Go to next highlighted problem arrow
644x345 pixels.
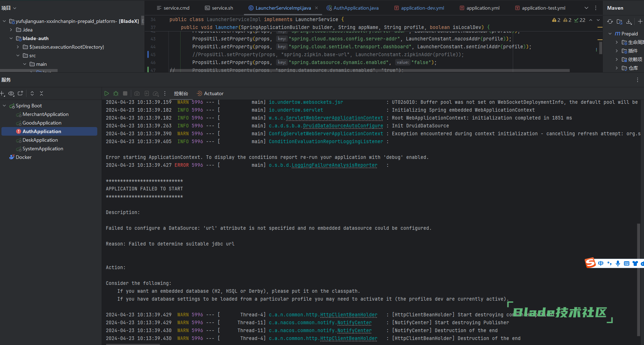[x=598, y=20]
